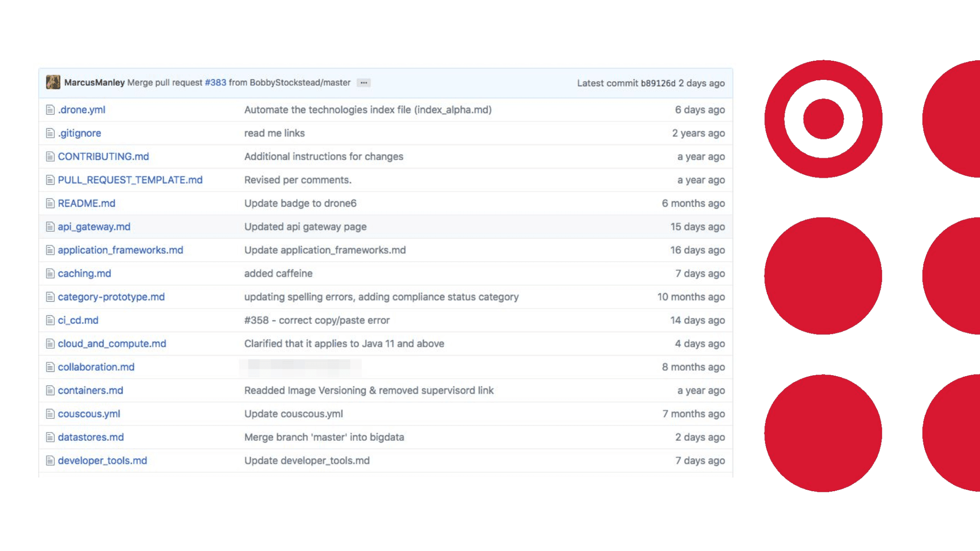Viewport: 980px width, 551px height.
Task: Click the file icon beside collaboration.md
Action: (50, 367)
